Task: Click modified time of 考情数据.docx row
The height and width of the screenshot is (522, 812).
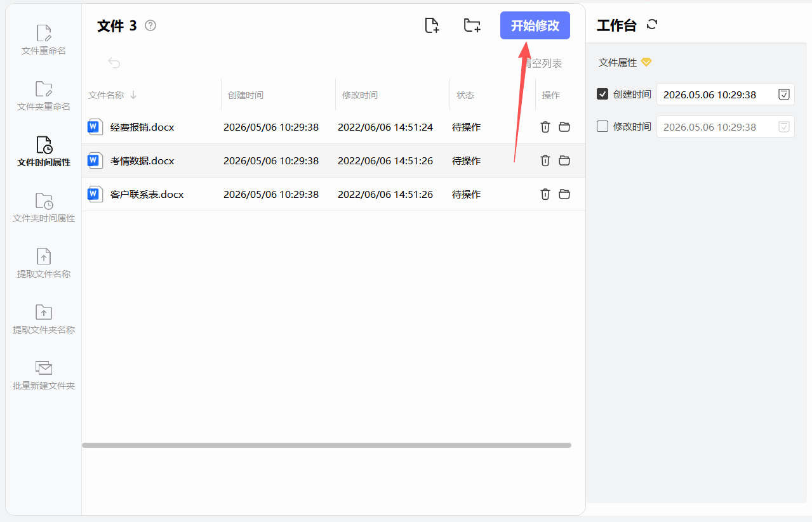Action: click(x=385, y=160)
